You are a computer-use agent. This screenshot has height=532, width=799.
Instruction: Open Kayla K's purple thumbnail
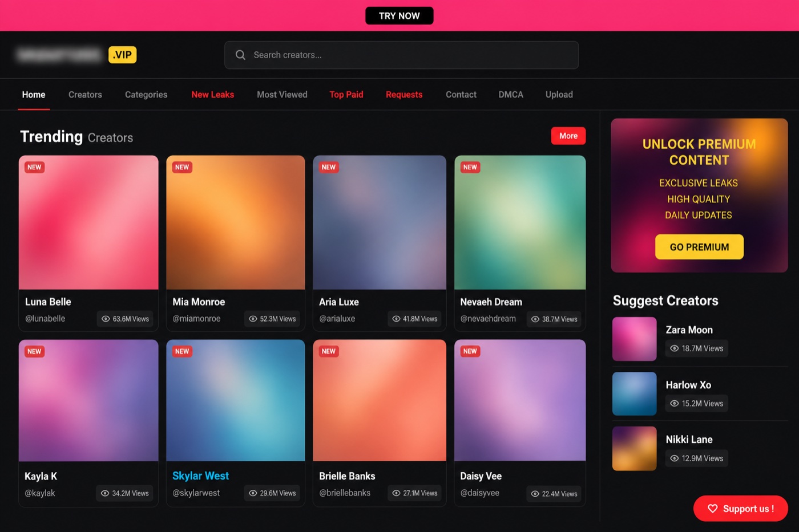click(88, 400)
